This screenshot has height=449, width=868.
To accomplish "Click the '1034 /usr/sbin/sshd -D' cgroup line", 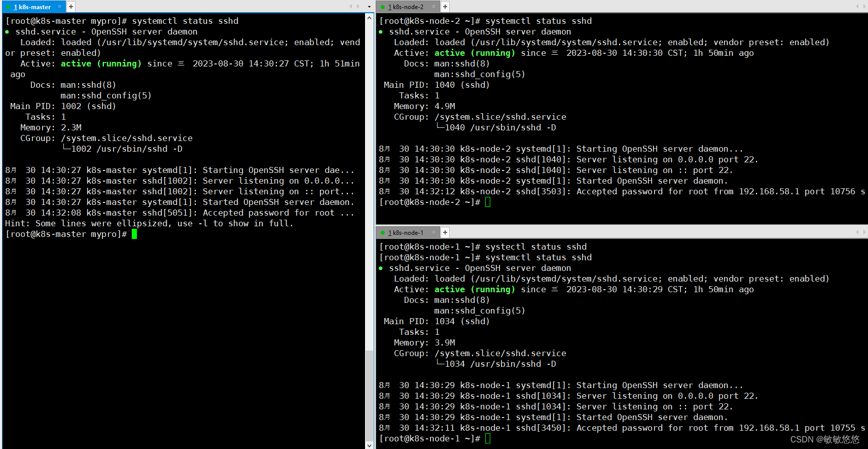I will (496, 364).
